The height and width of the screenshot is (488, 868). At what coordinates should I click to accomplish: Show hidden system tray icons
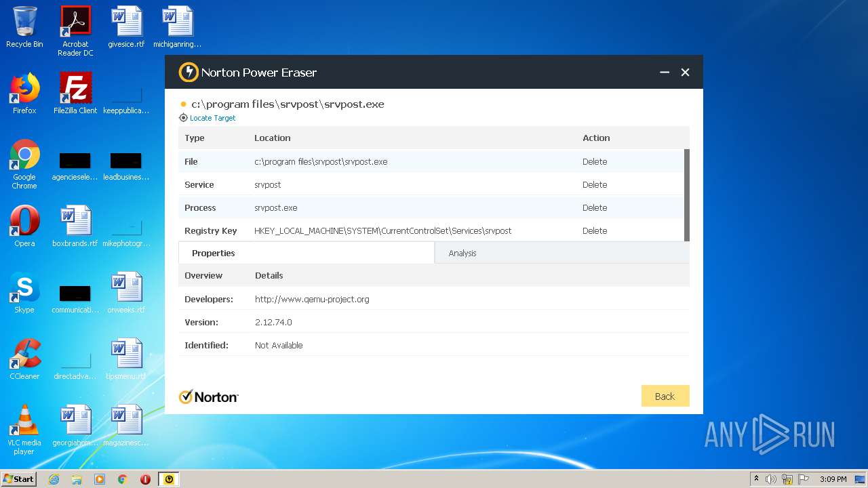757,479
